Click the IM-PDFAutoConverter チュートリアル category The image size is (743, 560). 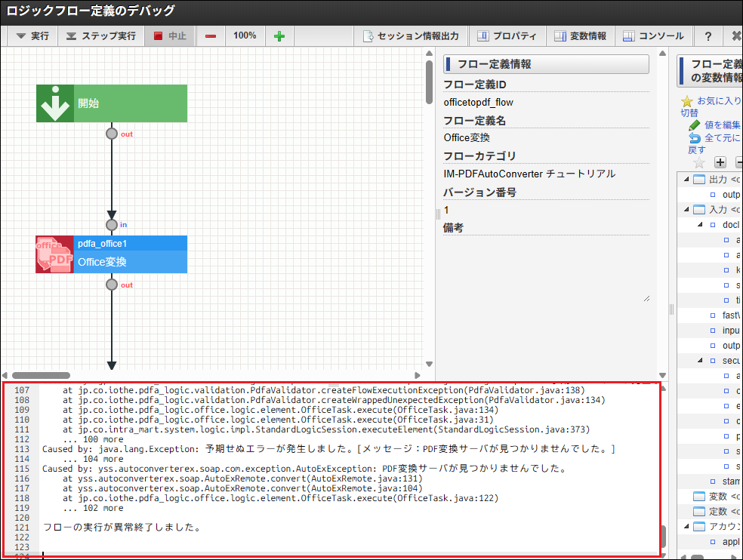click(x=529, y=174)
